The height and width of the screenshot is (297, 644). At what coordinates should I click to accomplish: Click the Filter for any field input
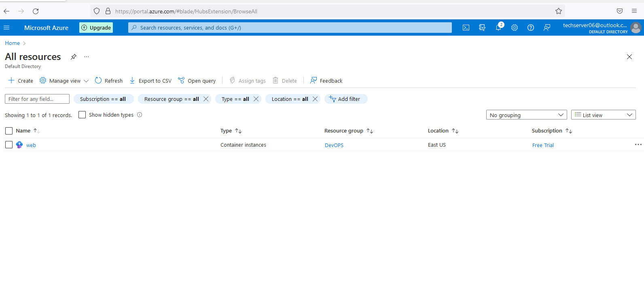37,99
